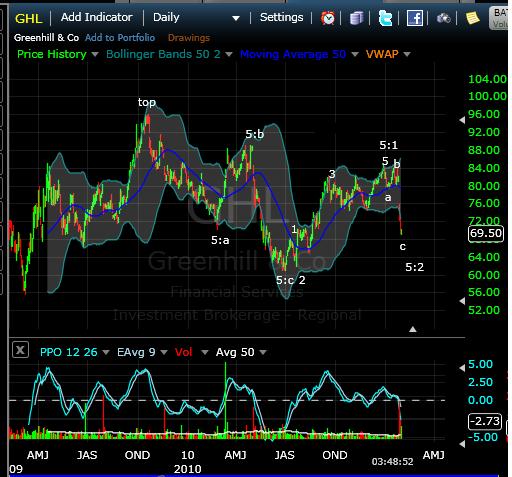Expand the EAvg 9 dropdown arrow

tap(164, 352)
